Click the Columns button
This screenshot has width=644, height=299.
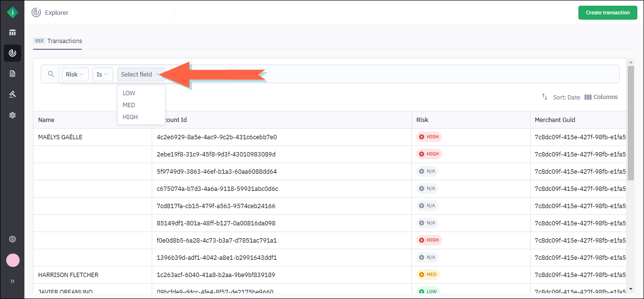[x=601, y=97]
